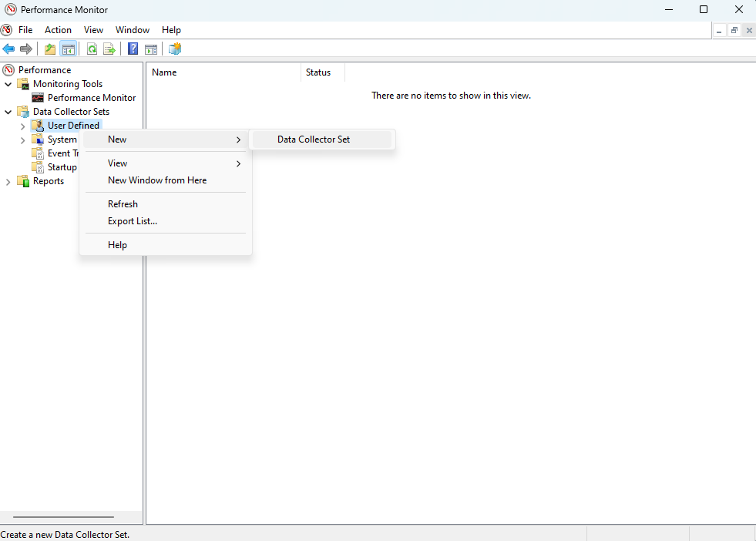Screen dimensions: 756x541
Task: Click Refresh in the context menu
Action: [123, 204]
